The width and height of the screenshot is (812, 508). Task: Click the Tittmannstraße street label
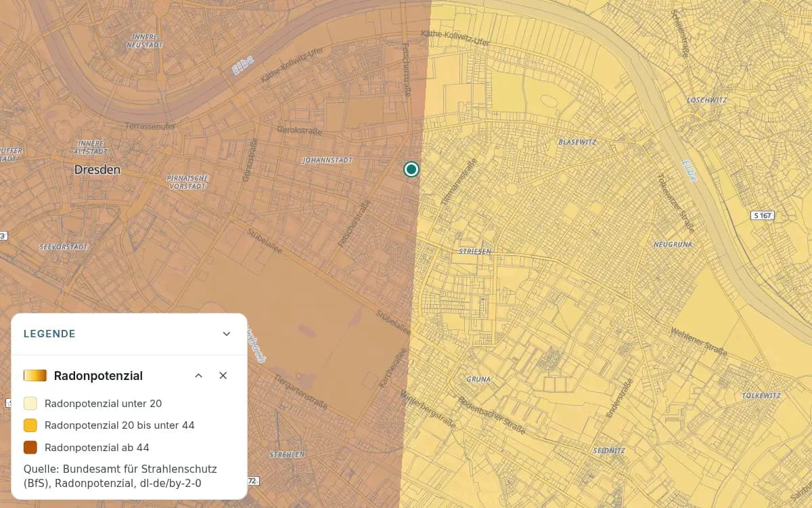point(459,181)
